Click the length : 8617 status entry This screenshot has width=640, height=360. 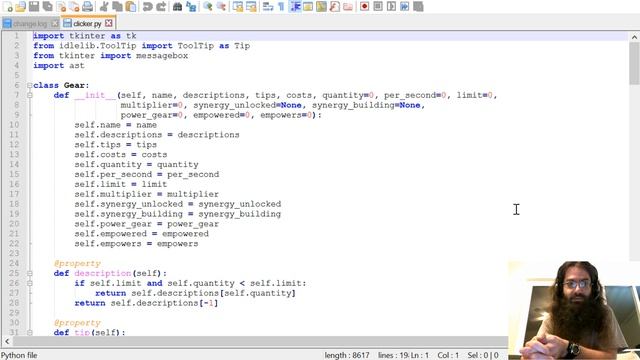pos(347,355)
